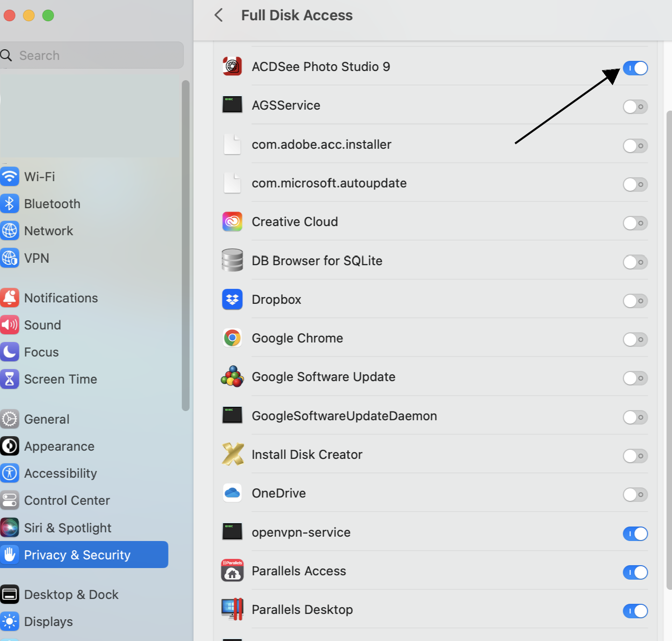Click the Google Chrome app icon
The height and width of the screenshot is (641, 672).
point(232,338)
